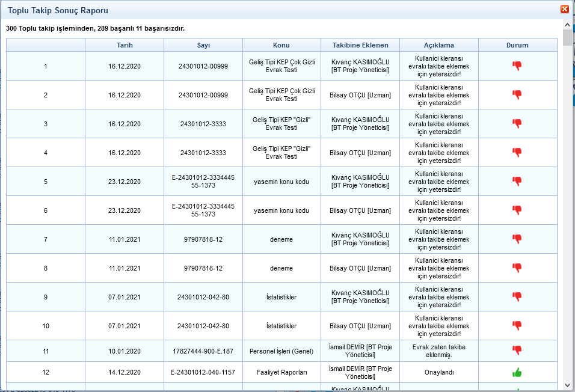Click the Durum column header

click(517, 45)
